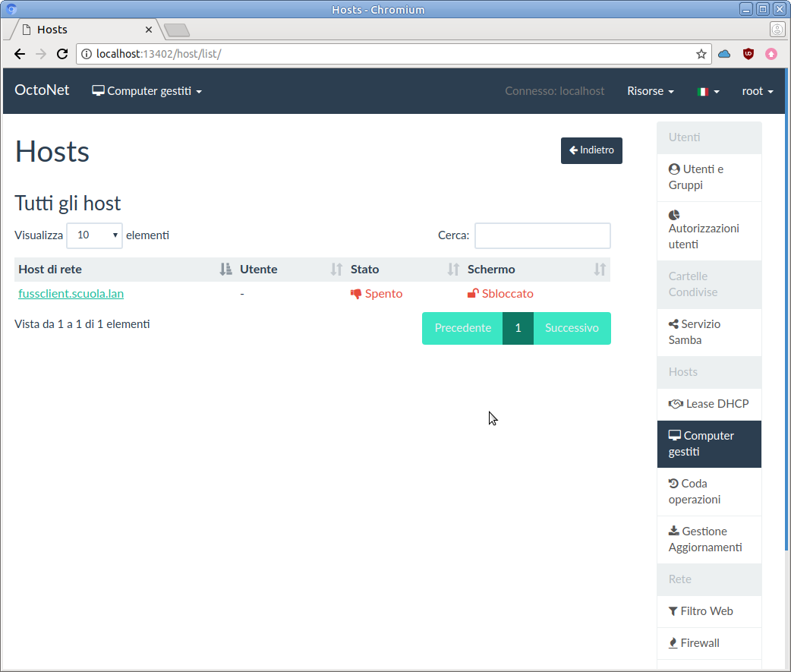Click the Chromium window menu icon
791x672 pixels.
11,9
